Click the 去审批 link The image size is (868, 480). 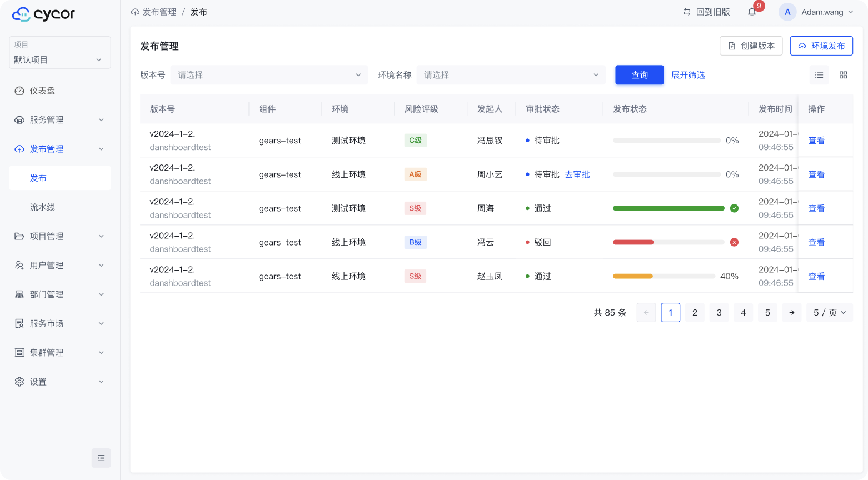(x=577, y=174)
